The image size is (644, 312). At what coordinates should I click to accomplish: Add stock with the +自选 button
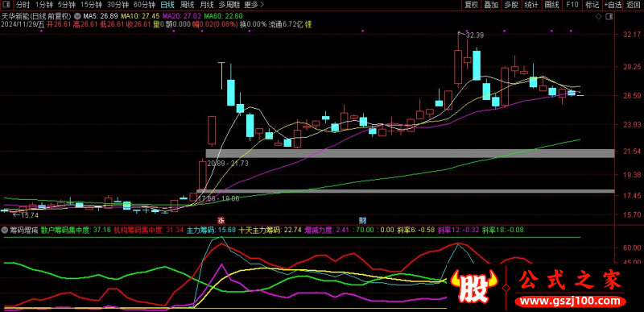[613, 5]
